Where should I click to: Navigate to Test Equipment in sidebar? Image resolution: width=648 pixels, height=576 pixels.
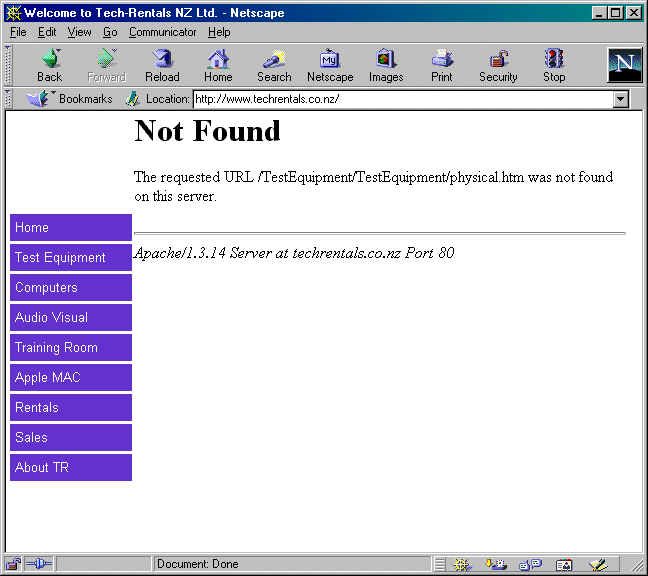[70, 258]
